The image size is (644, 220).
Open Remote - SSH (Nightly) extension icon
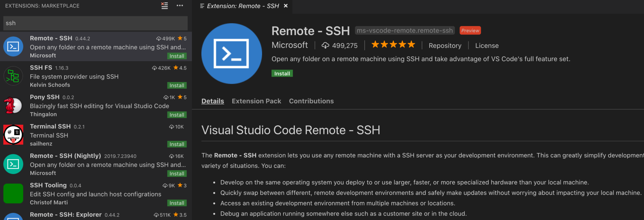pos(13,164)
